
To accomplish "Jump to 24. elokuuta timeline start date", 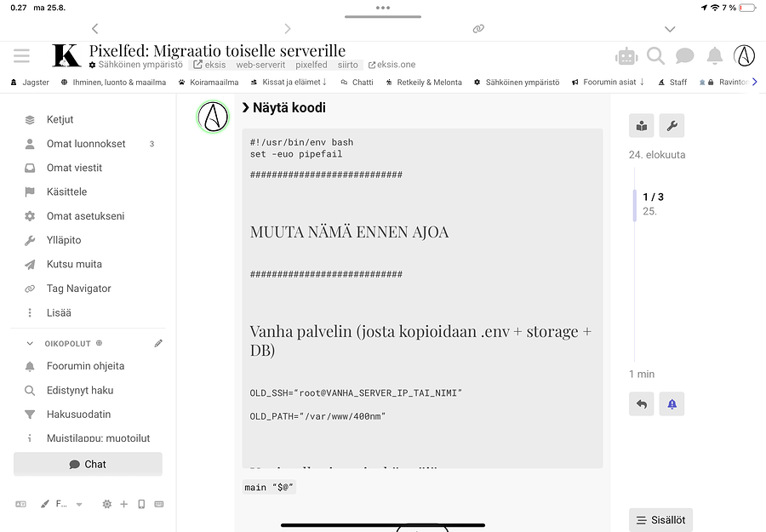I will coord(657,155).
